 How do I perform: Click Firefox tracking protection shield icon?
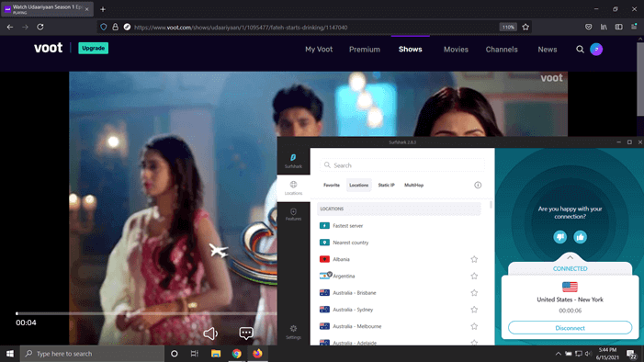click(104, 28)
